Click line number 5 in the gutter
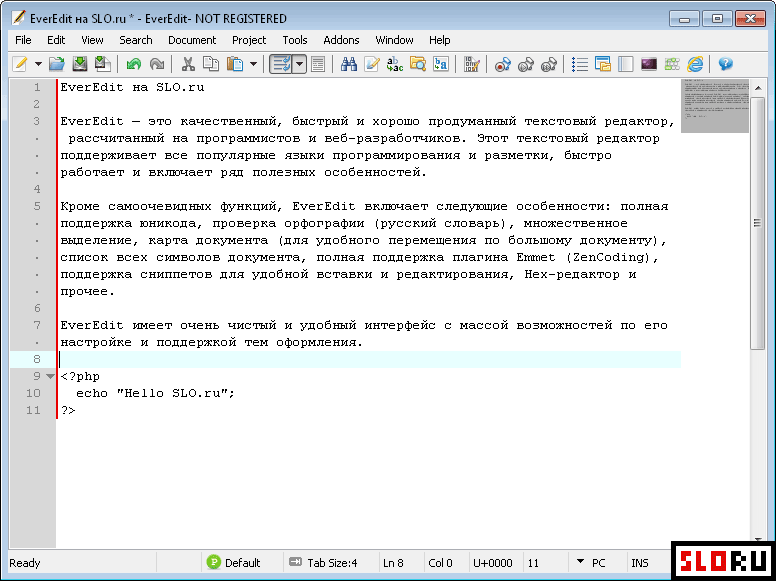The height and width of the screenshot is (581, 776). [37, 206]
